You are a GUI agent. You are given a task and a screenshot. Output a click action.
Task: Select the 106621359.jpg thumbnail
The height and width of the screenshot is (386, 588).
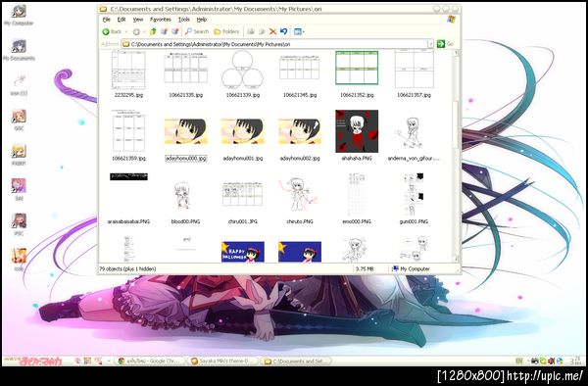(128, 131)
